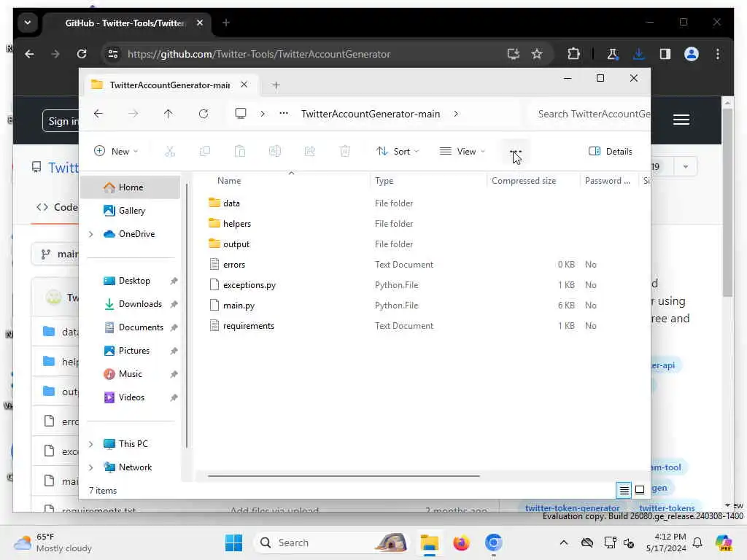Add a new File Explorer tab
Screen dimensions: 747x560
276,85
